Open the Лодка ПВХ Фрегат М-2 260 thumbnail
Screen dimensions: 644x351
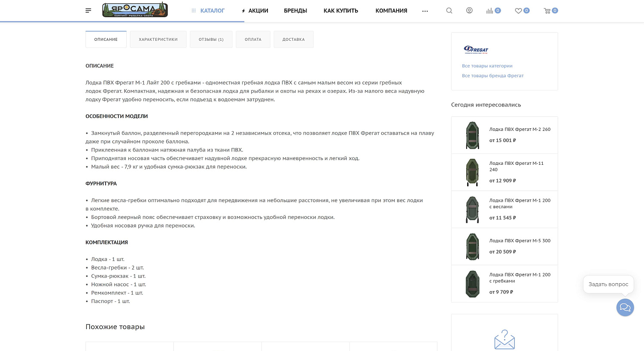pyautogui.click(x=472, y=135)
